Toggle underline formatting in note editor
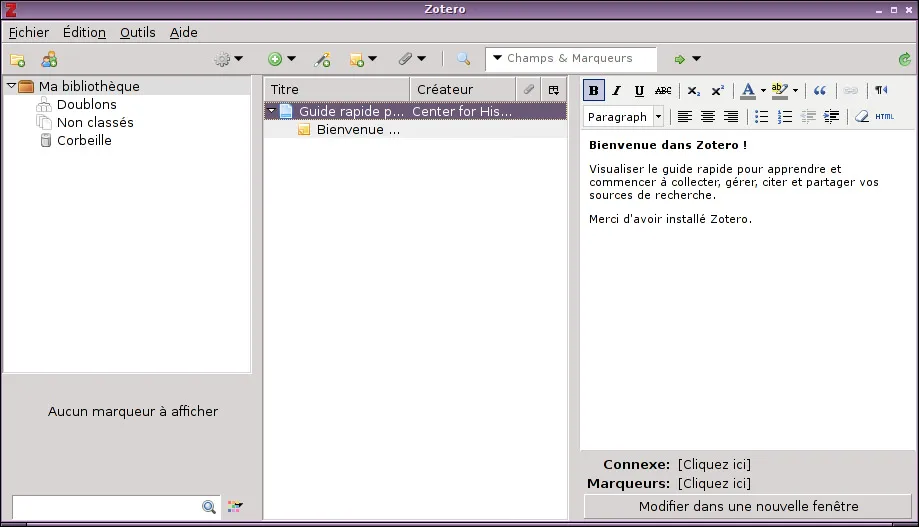The width and height of the screenshot is (919, 527). click(640, 91)
